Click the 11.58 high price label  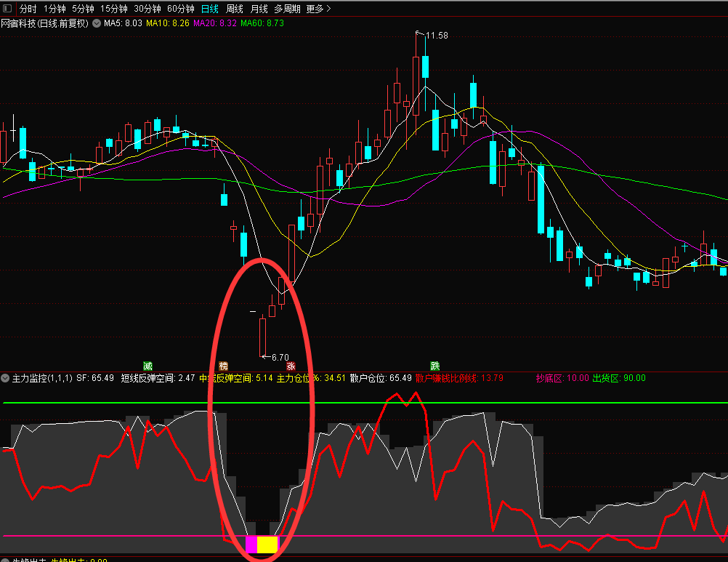click(437, 35)
